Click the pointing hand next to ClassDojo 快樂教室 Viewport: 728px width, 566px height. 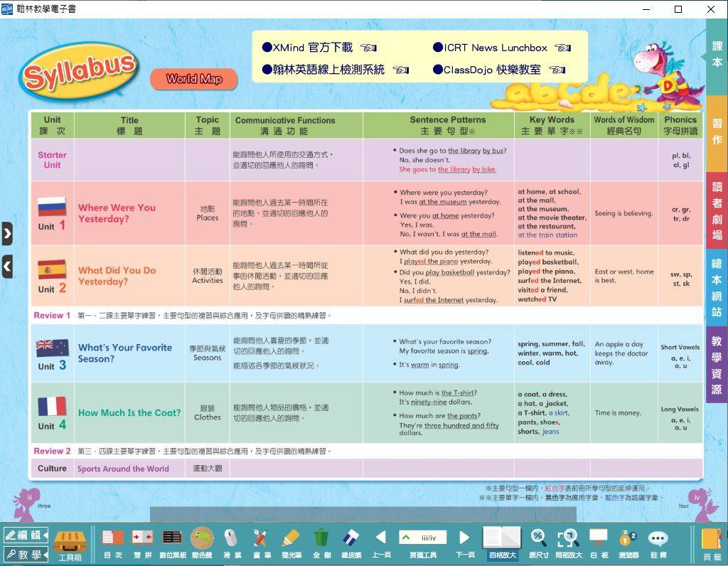[x=557, y=70]
